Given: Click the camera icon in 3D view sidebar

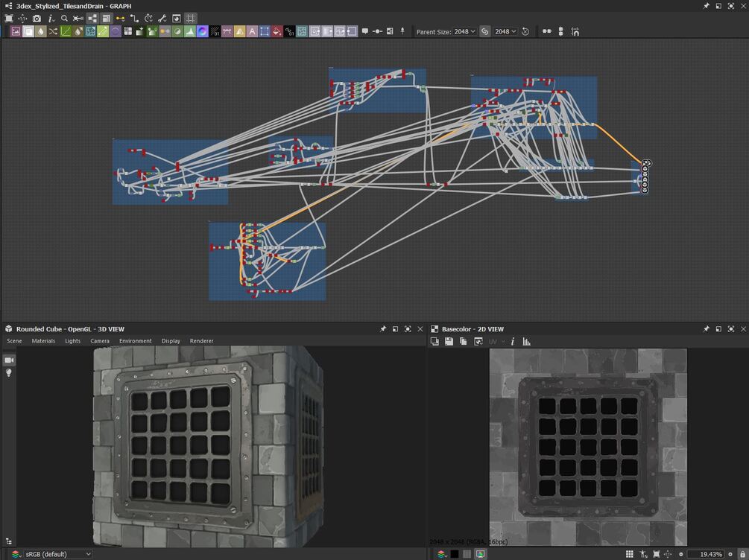Looking at the screenshot, I should tap(9, 360).
